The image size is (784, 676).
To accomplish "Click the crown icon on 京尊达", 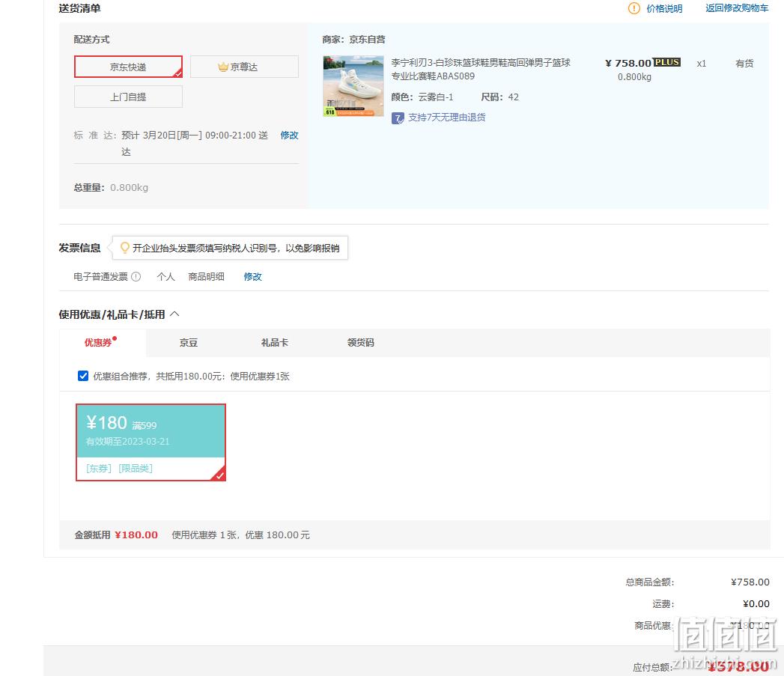I will point(223,67).
